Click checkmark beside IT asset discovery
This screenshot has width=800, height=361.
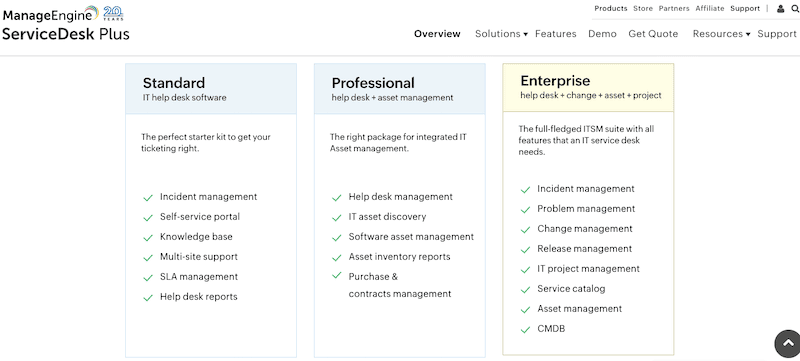(x=336, y=218)
